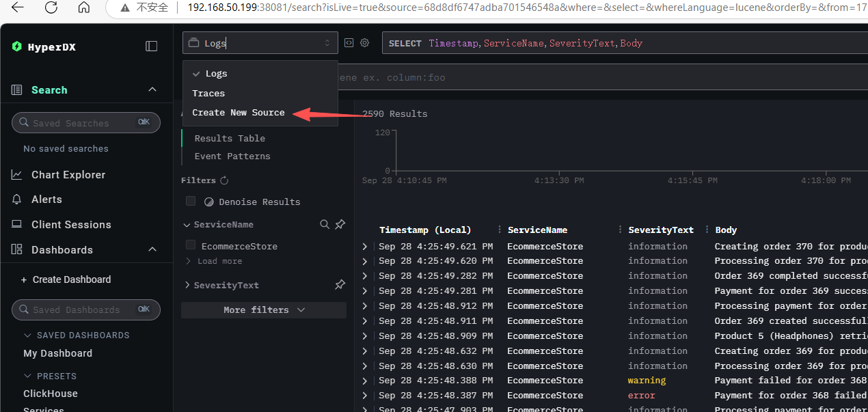The width and height of the screenshot is (868, 412).
Task: Expand the first log row arrow
Action: point(365,246)
